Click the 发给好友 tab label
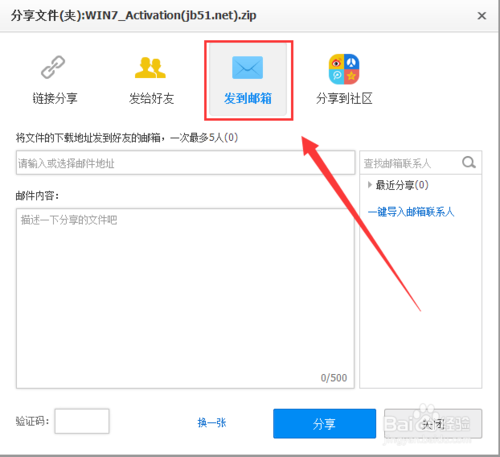The height and width of the screenshot is (457, 500). 152,98
